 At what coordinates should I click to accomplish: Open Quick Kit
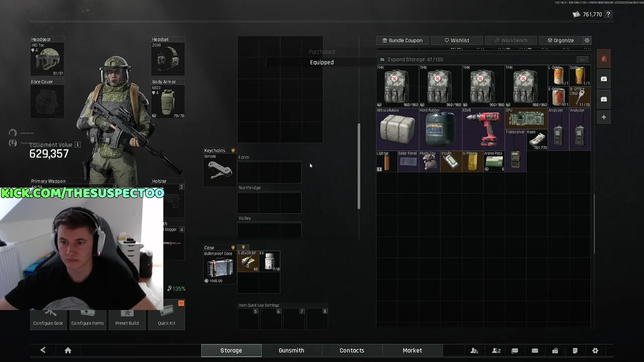(x=167, y=316)
